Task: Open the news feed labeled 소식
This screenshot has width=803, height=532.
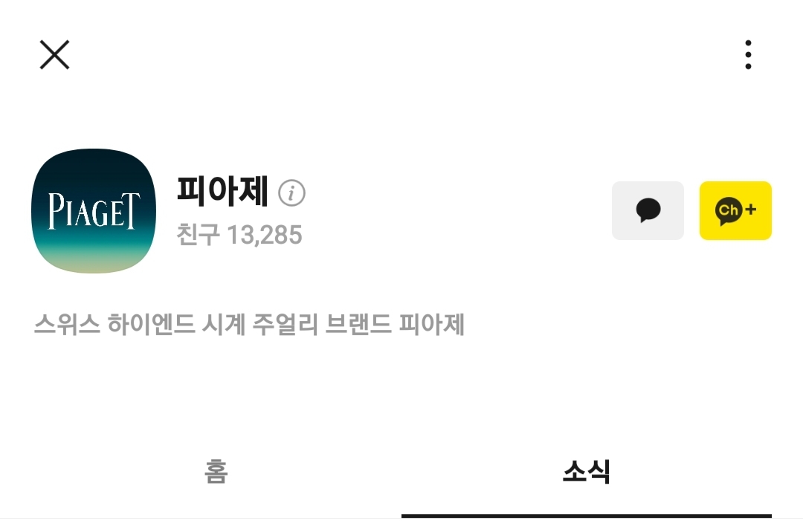Action: 587,471
